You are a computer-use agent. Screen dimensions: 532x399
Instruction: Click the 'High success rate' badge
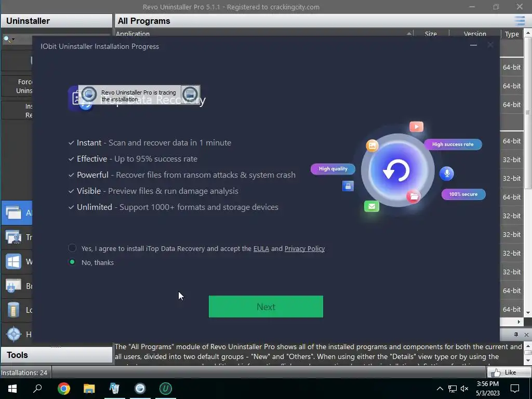453,144
